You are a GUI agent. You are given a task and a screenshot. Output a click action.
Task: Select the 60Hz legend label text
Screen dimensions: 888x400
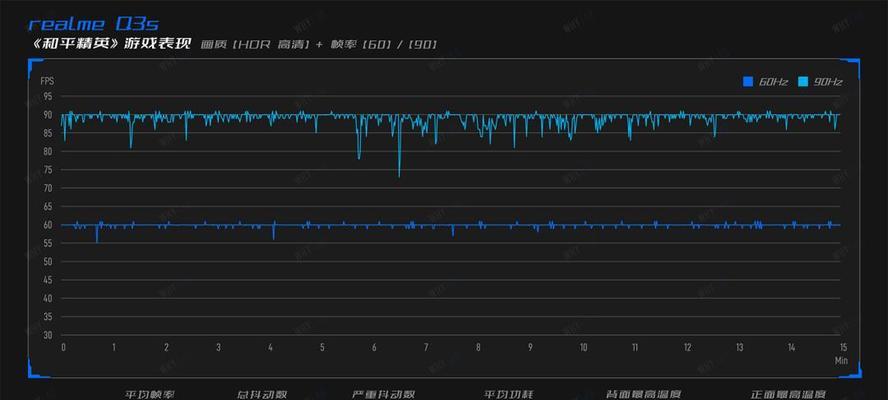pyautogui.click(x=773, y=82)
